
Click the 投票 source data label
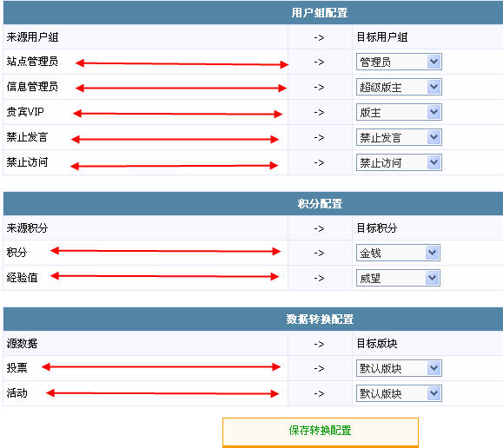(17, 368)
